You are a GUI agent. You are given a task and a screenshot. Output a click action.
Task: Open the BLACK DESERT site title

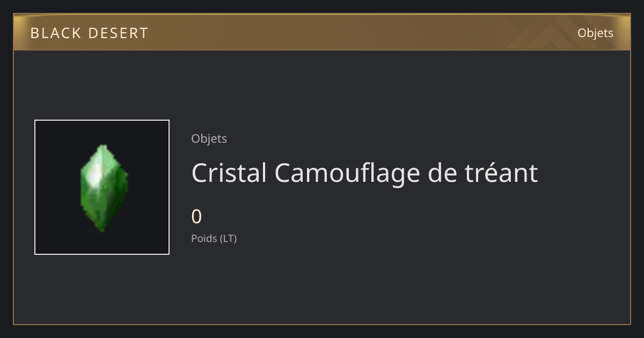pos(89,33)
